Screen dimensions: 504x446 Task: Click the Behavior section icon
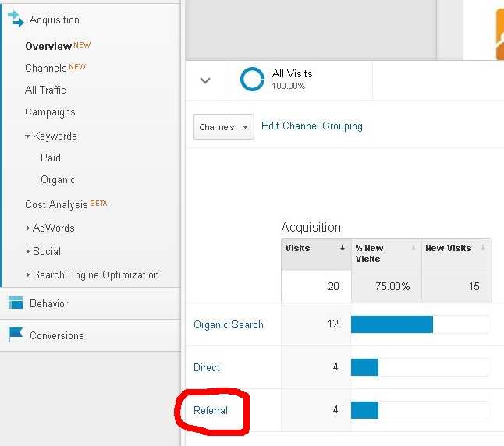click(16, 303)
